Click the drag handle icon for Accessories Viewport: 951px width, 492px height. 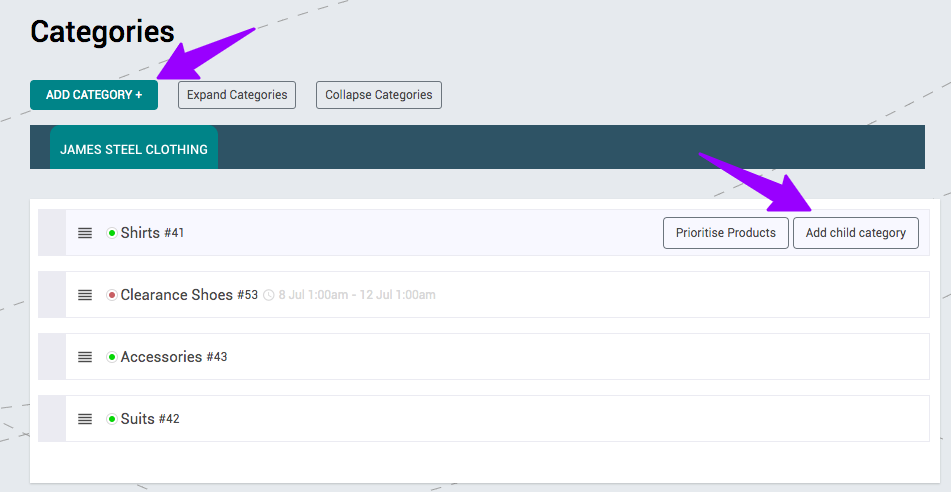(x=85, y=357)
